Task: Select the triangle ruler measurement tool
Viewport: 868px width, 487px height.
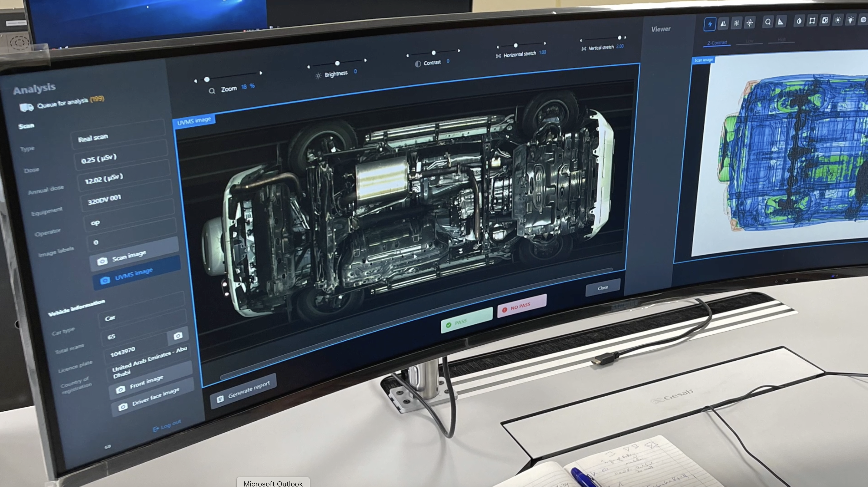Action: tap(781, 22)
